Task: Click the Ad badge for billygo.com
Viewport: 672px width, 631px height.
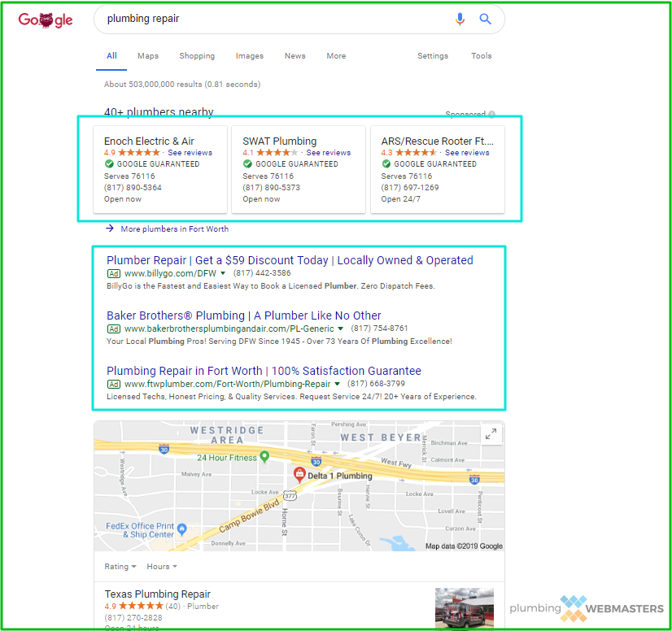Action: 114,273
